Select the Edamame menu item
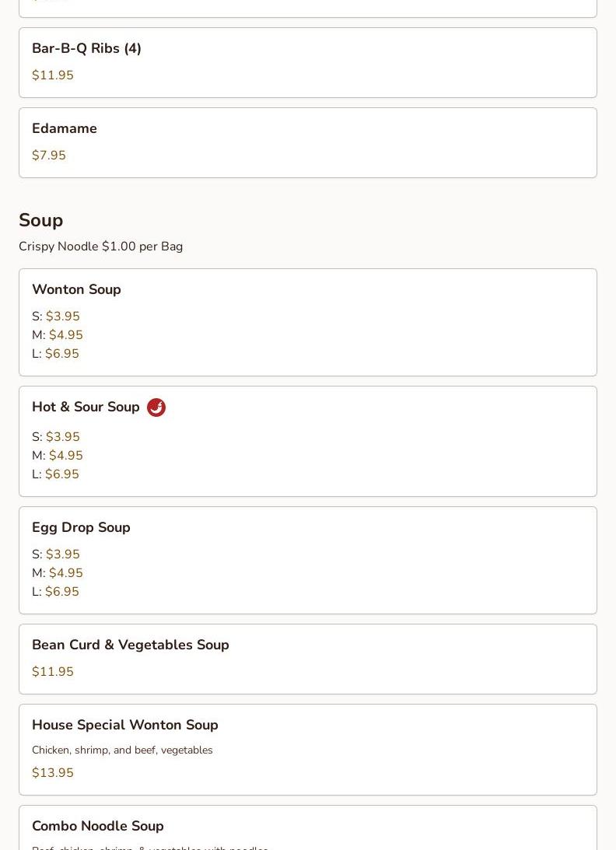 [x=65, y=128]
